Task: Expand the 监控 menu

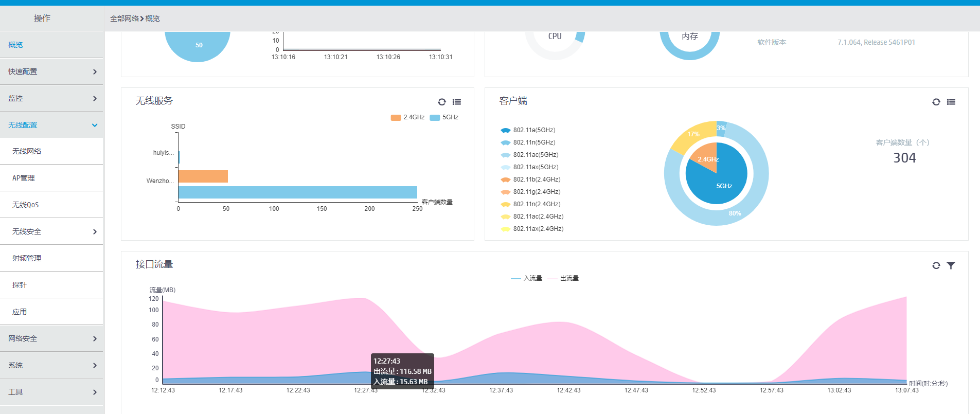Action: coord(51,98)
